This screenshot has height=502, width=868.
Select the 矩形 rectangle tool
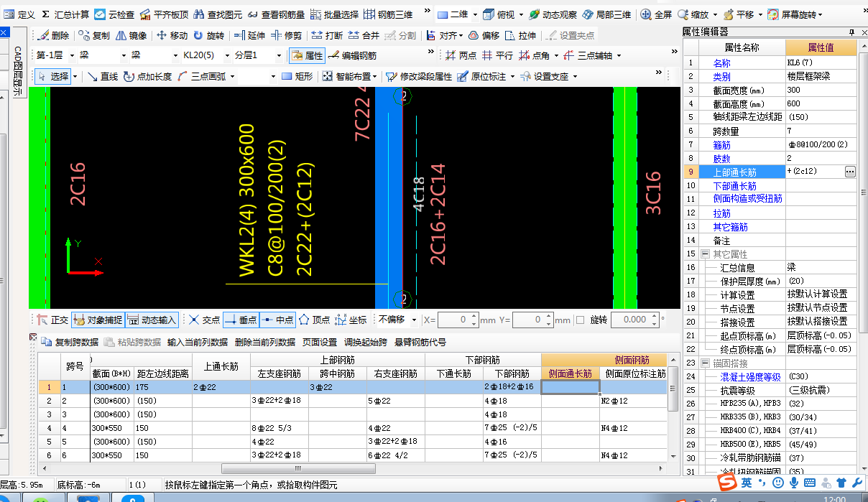(x=297, y=76)
